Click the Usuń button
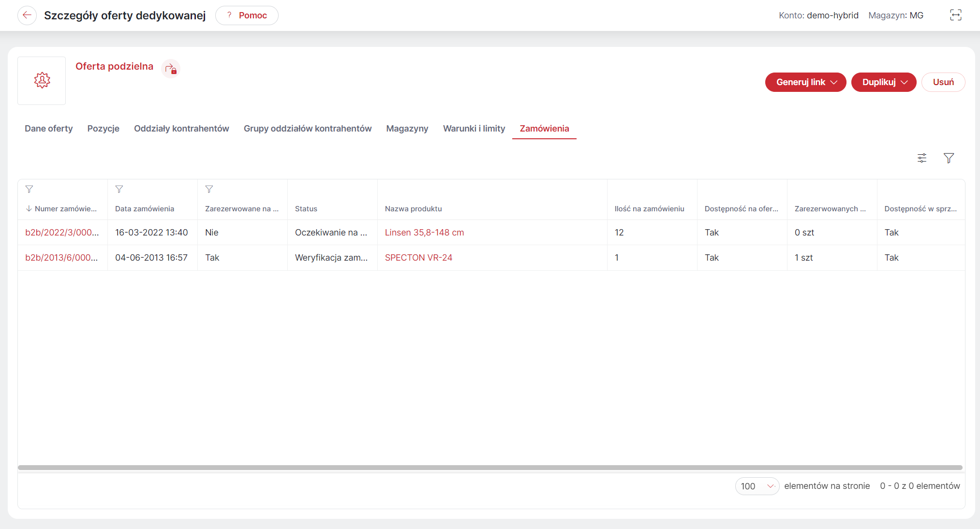Image resolution: width=980 pixels, height=529 pixels. [943, 82]
